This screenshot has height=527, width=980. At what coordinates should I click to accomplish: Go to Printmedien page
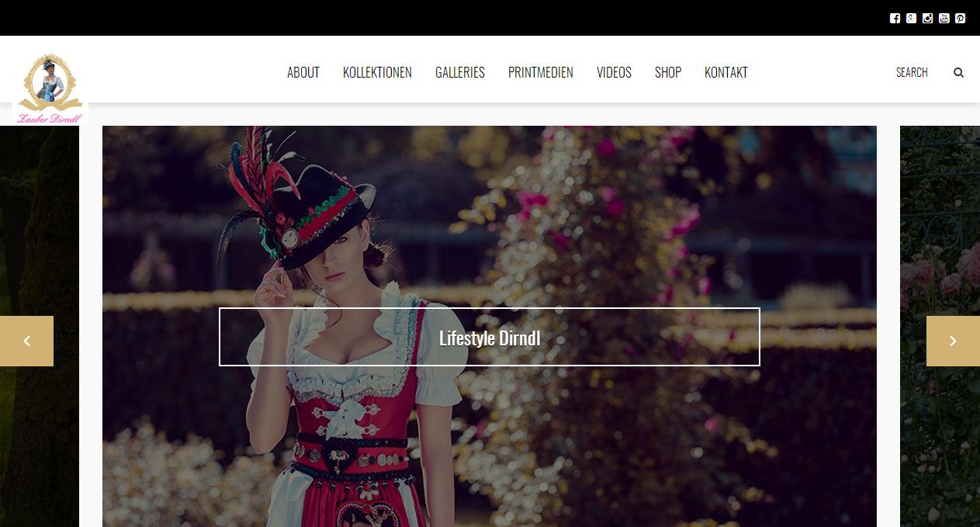pos(541,72)
